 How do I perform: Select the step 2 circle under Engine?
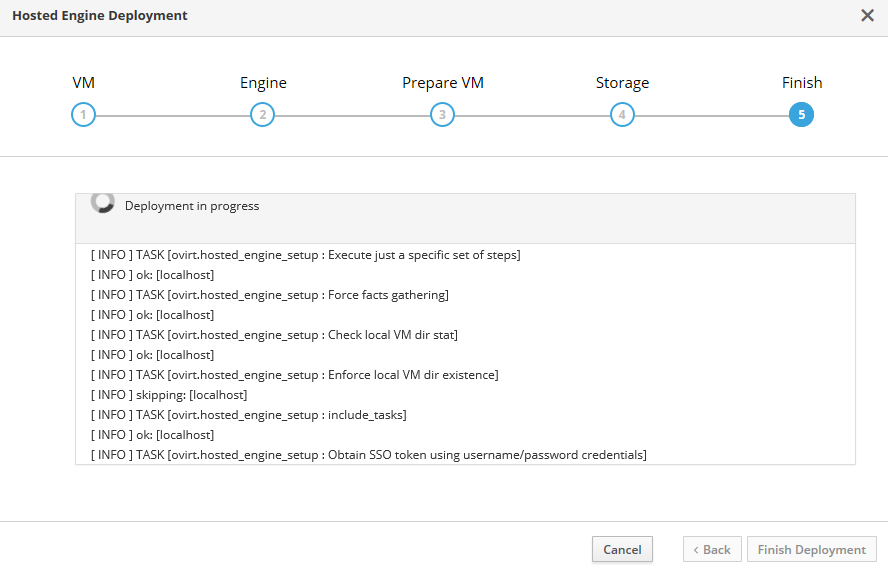click(x=262, y=115)
